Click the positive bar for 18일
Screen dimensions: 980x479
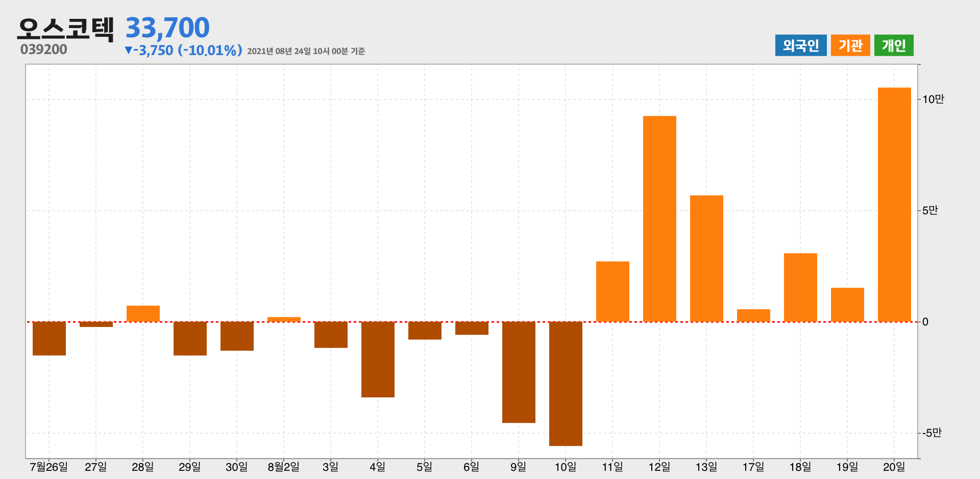pyautogui.click(x=800, y=288)
